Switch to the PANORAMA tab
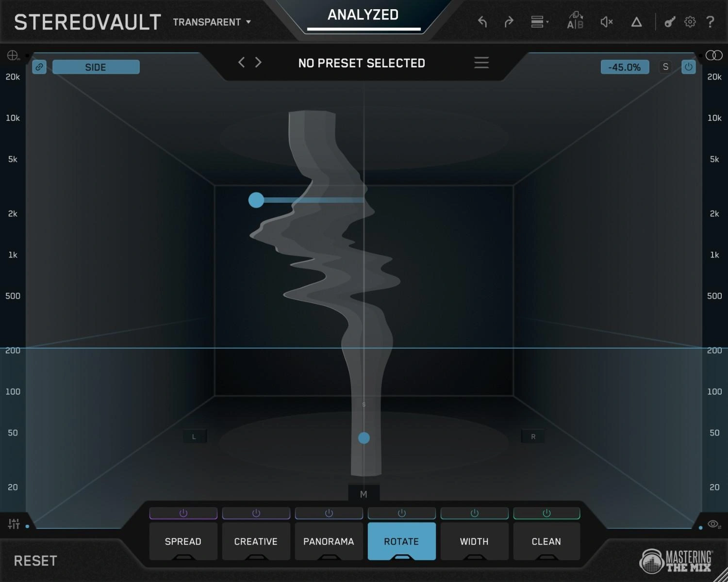728x582 pixels. [x=329, y=541]
